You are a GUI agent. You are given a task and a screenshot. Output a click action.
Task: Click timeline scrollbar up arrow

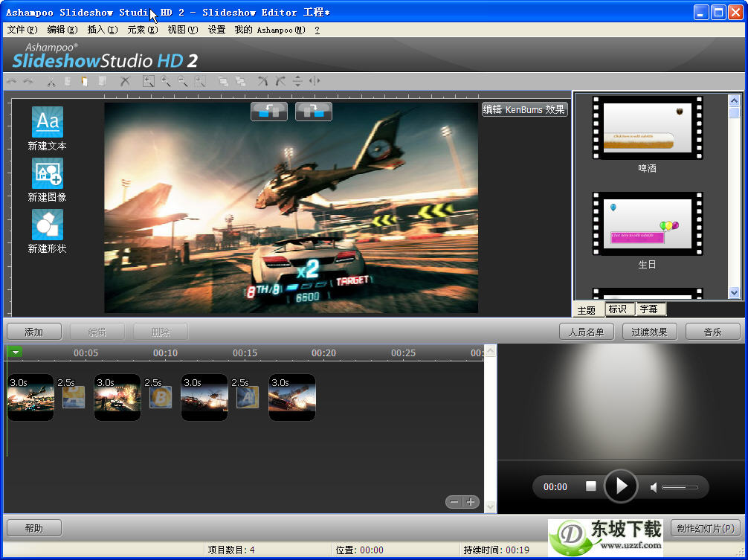491,351
